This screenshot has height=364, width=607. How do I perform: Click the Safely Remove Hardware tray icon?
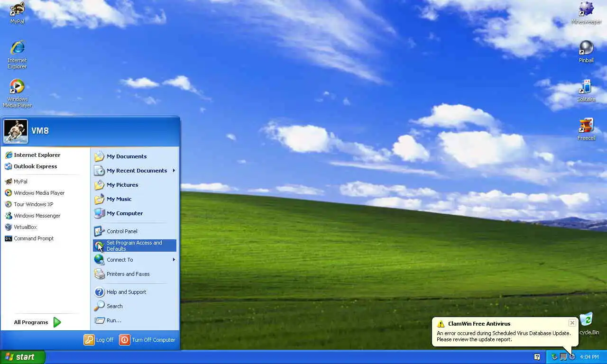[554, 357]
